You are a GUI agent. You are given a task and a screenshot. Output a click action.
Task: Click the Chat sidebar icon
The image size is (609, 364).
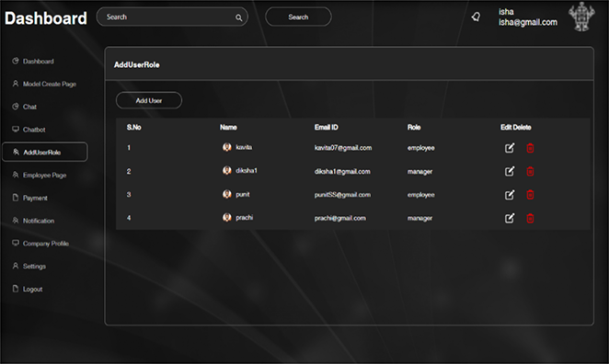(16, 107)
